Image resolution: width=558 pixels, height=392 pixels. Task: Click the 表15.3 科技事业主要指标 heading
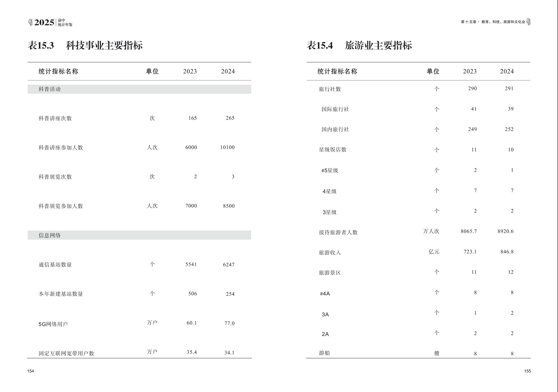click(85, 46)
